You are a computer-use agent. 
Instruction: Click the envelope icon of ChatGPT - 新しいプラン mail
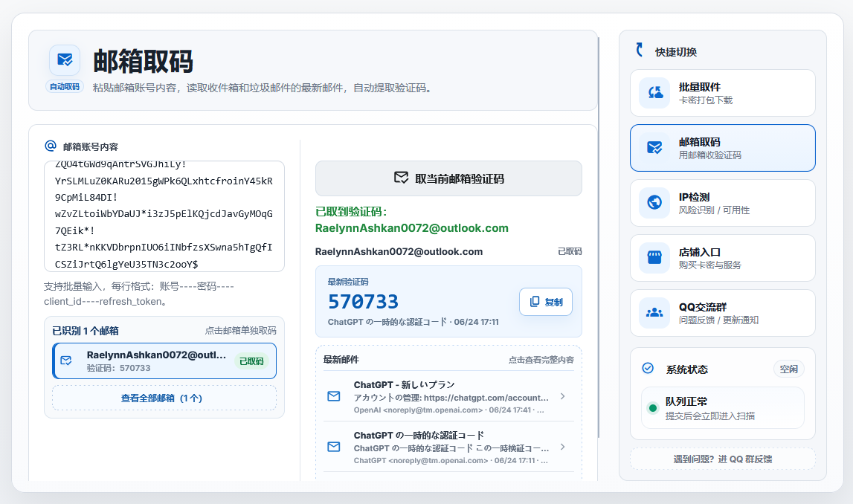pyautogui.click(x=334, y=396)
